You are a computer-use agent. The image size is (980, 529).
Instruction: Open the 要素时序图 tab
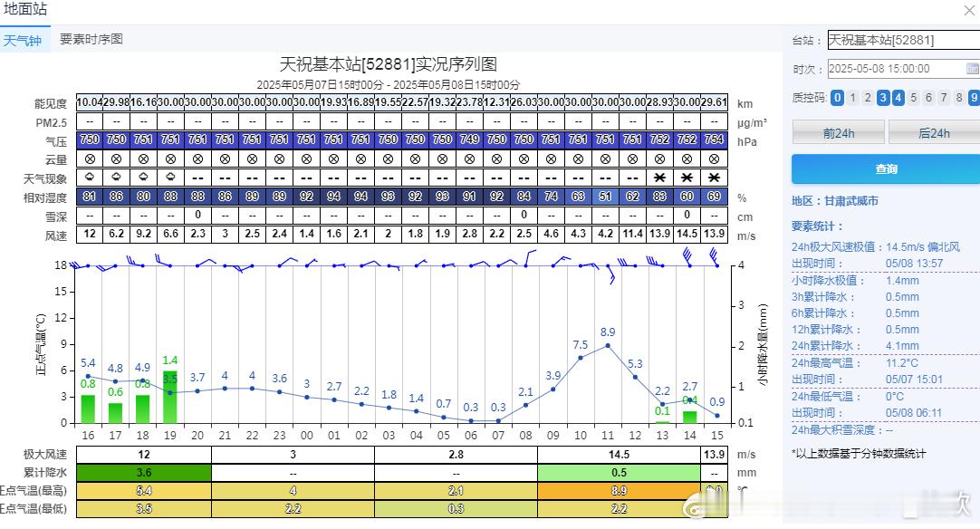91,39
